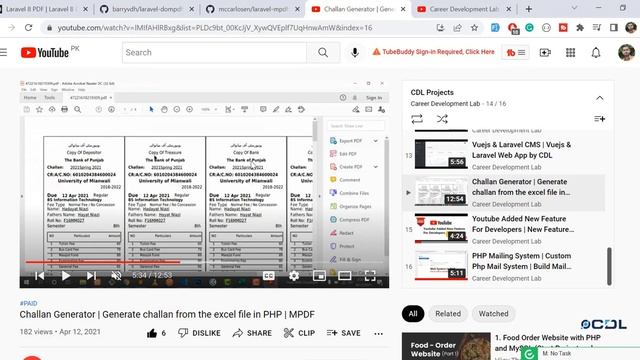Select the All filter chip
The width and height of the screenshot is (640, 360).
(413, 313)
